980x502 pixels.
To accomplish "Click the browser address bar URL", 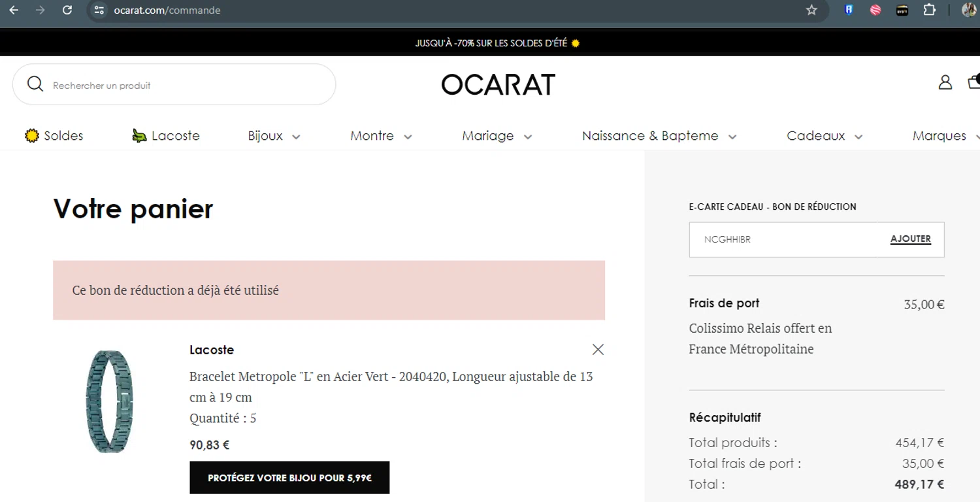I will point(167,10).
